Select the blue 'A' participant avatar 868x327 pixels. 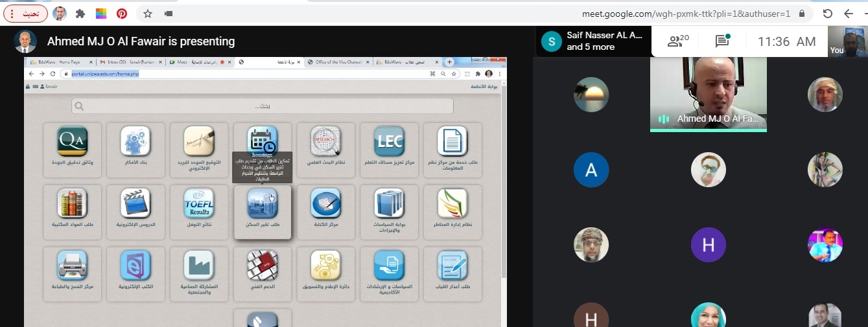(591, 170)
